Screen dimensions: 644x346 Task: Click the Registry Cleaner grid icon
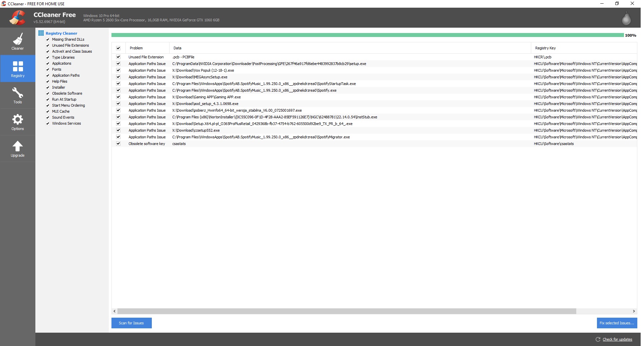(41, 33)
